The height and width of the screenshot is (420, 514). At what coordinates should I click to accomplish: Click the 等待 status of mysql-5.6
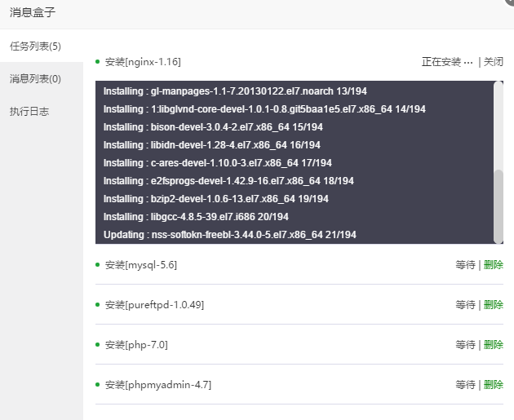[465, 265]
